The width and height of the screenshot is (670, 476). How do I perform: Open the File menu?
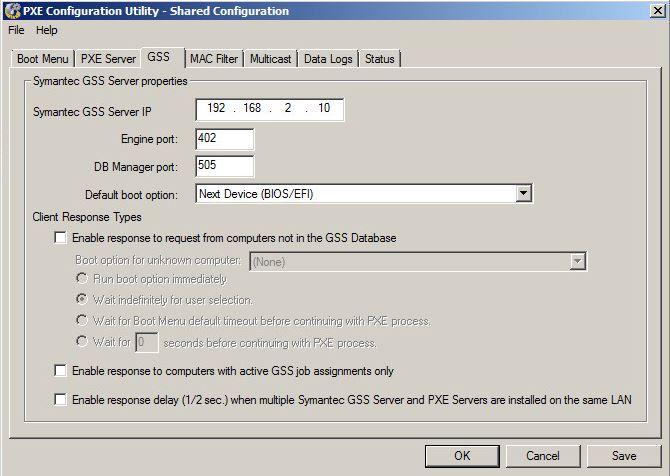pos(16,30)
